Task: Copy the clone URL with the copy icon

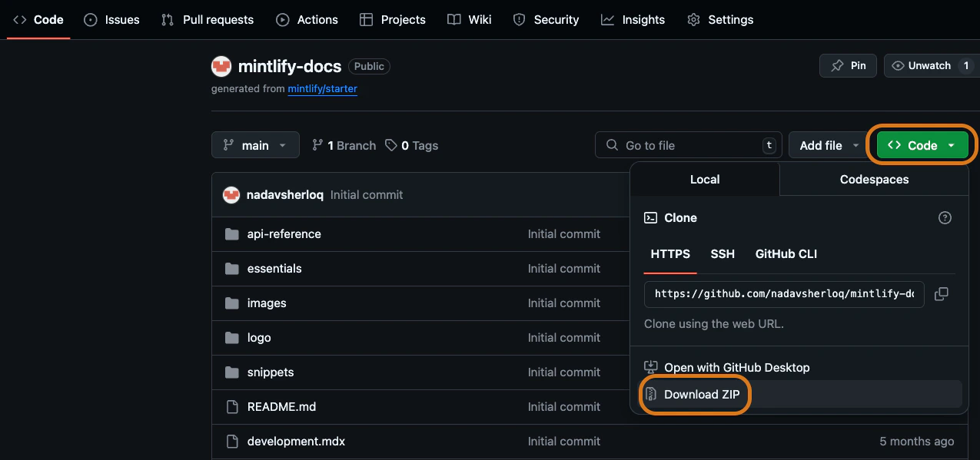Action: coord(942,294)
